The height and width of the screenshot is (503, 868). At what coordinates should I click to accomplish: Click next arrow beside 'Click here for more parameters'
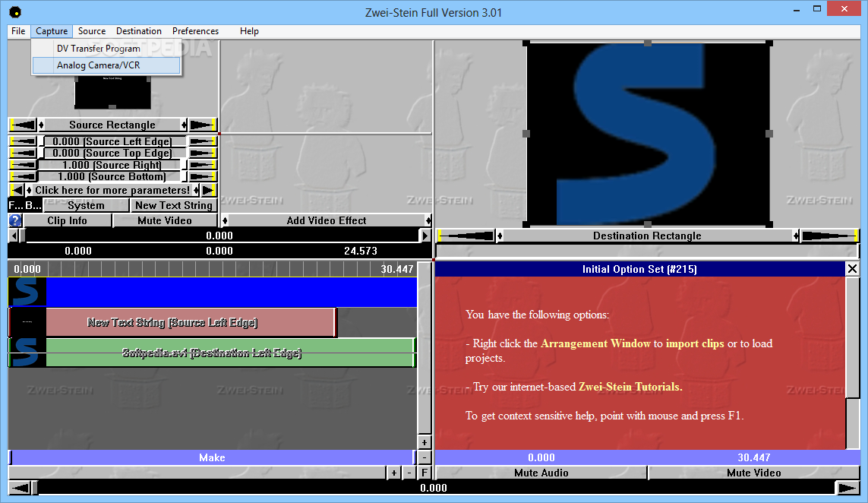point(208,190)
